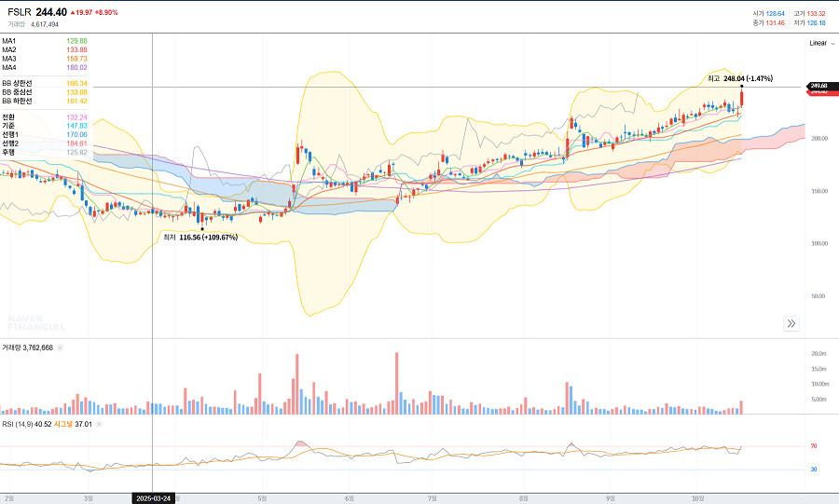This screenshot has height=504, width=839.
Task: Remove the RSI indicator panel
Action: click(x=99, y=425)
